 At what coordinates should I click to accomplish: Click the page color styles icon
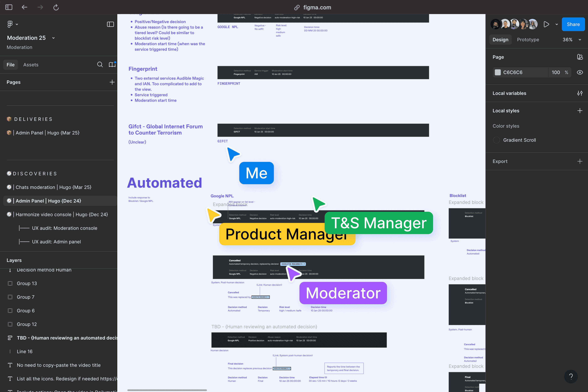[580, 57]
